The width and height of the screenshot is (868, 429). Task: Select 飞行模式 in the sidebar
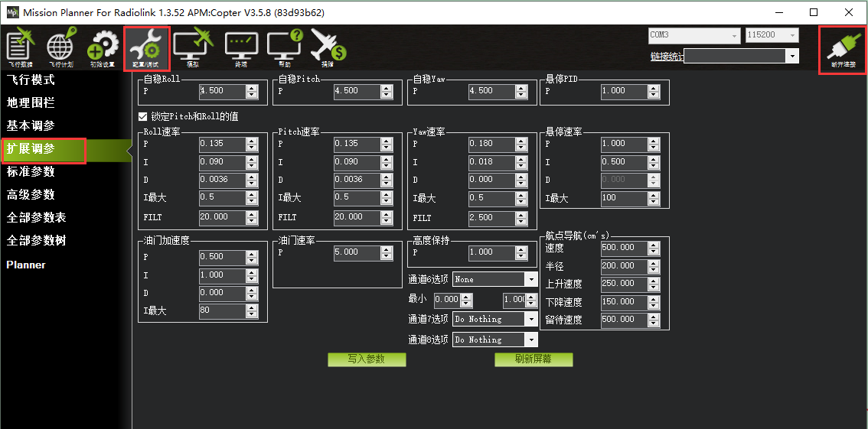click(31, 80)
